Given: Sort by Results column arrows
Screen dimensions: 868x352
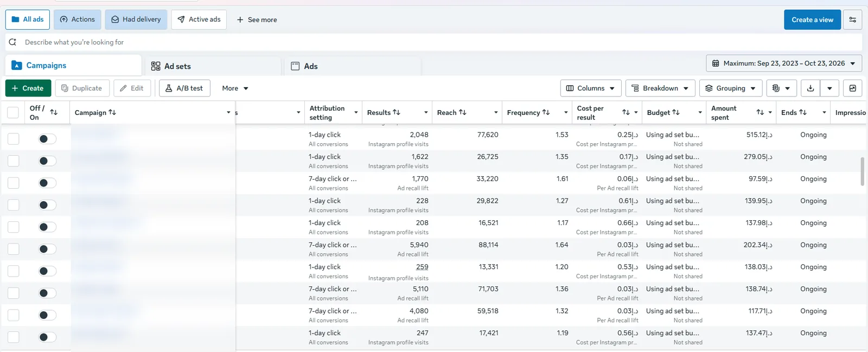Looking at the screenshot, I should click(x=397, y=112).
